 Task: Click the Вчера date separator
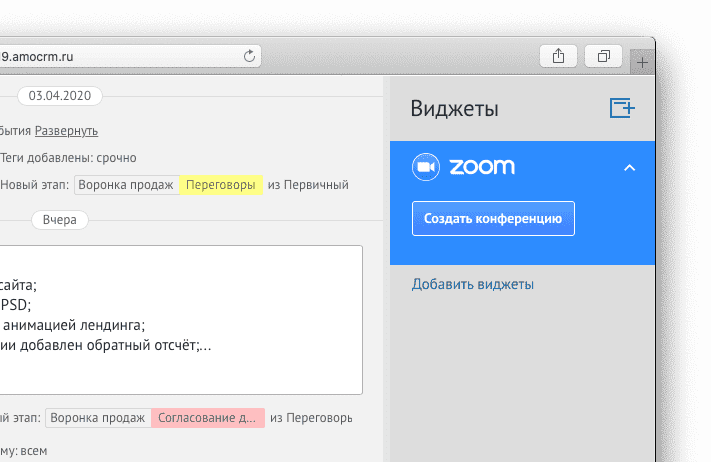60,220
